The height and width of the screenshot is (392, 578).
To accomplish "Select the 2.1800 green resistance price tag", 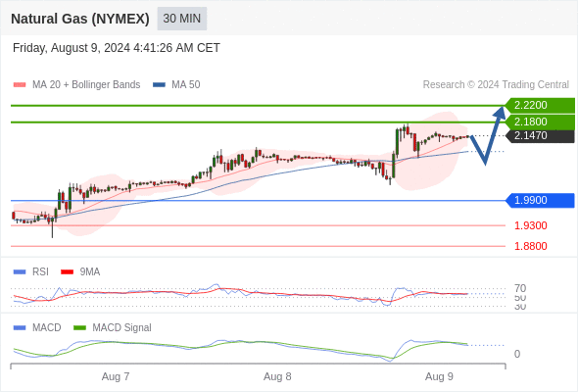I will pyautogui.click(x=540, y=122).
